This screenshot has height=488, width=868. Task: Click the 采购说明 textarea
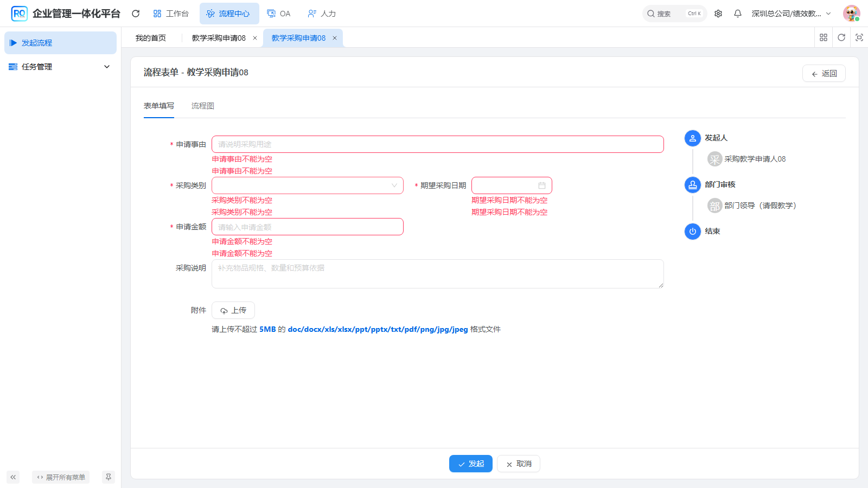(x=438, y=274)
